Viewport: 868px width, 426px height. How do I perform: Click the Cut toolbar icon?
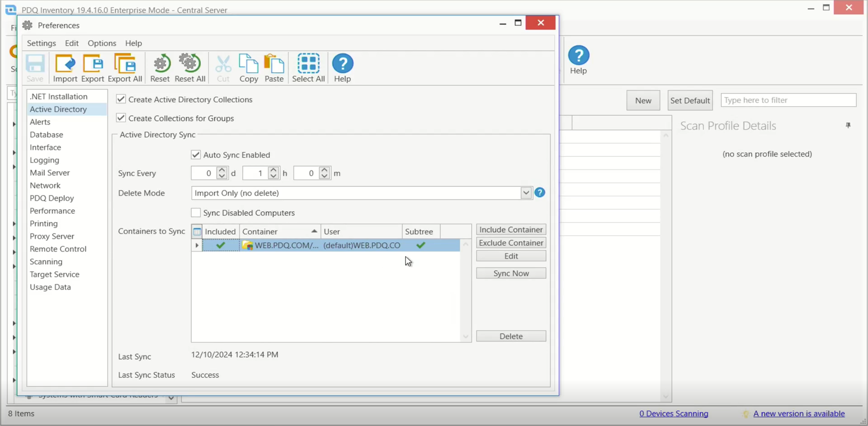coord(223,68)
